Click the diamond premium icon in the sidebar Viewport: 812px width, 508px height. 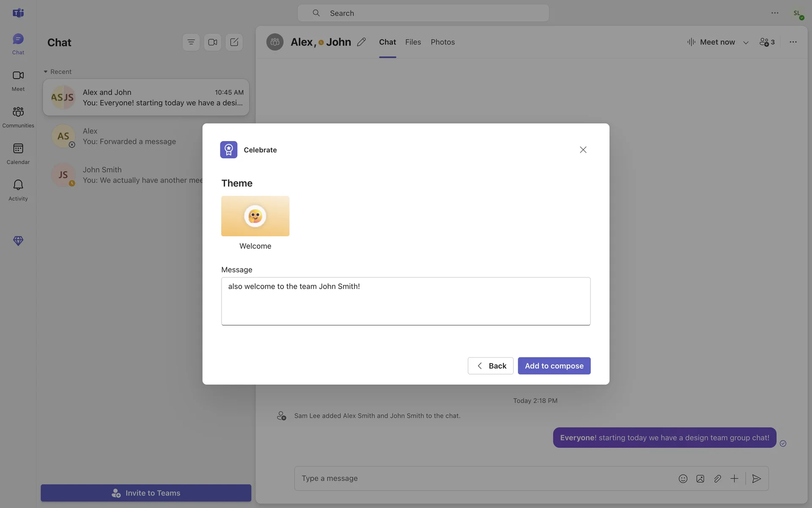[18, 241]
